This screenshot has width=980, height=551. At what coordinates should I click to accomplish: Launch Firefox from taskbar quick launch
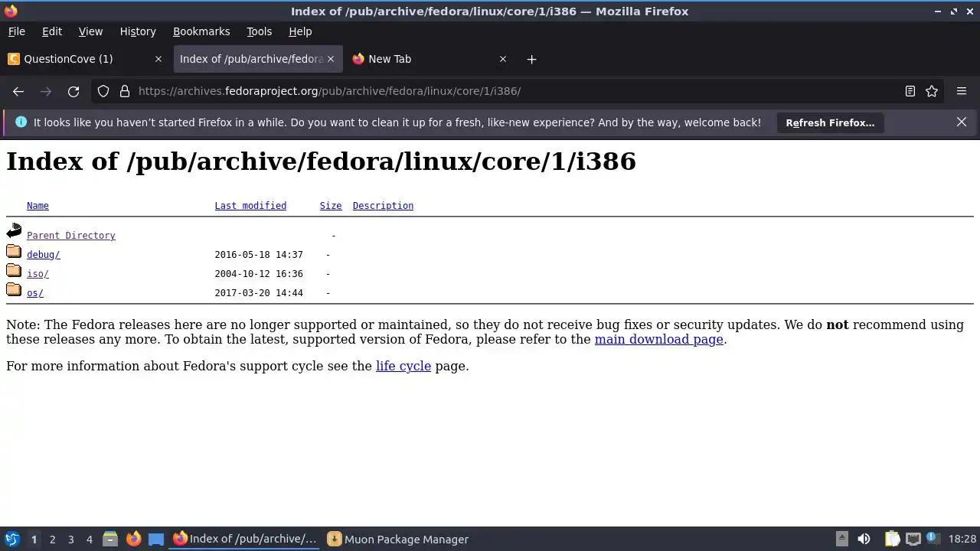[x=133, y=539]
